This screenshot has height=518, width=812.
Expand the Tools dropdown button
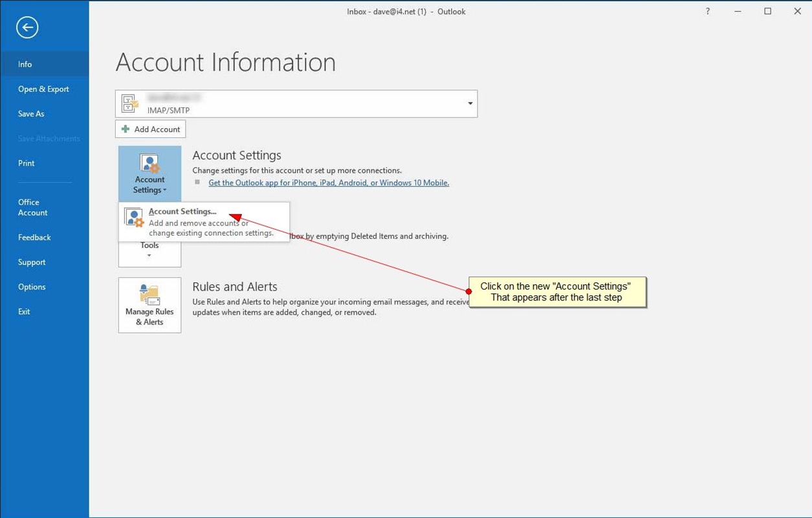tap(149, 249)
